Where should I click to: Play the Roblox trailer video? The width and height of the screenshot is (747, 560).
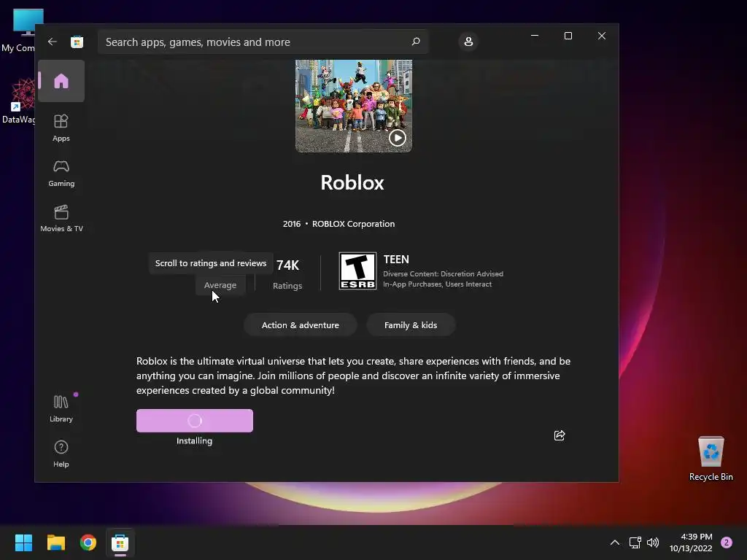pyautogui.click(x=398, y=138)
